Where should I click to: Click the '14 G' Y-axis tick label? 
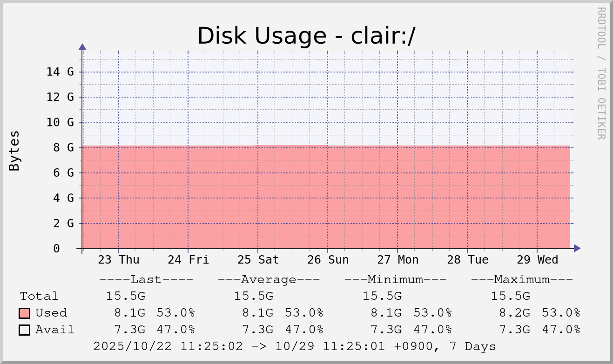(60, 72)
